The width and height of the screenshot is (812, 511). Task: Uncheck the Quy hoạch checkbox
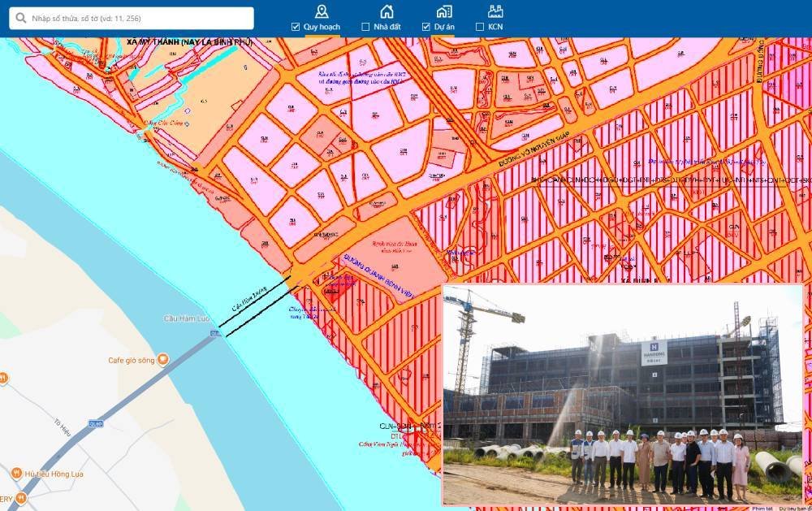point(296,27)
